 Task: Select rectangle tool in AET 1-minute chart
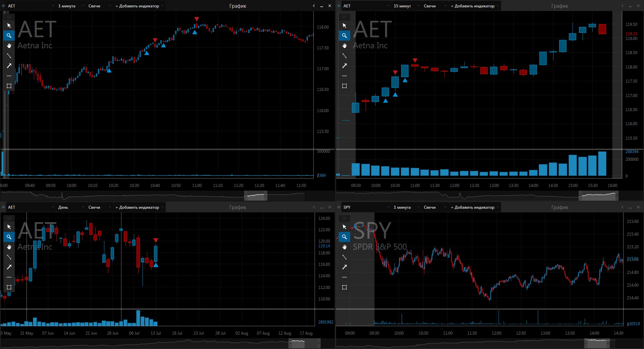[x=9, y=86]
